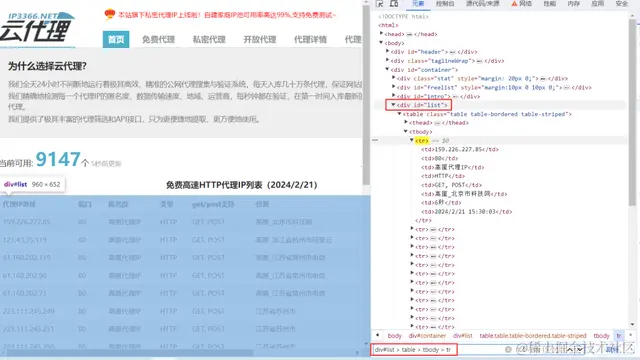Image resolution: width=640 pixels, height=360 pixels.
Task: Click the red lantern icon by the banner notice
Action: point(110,14)
